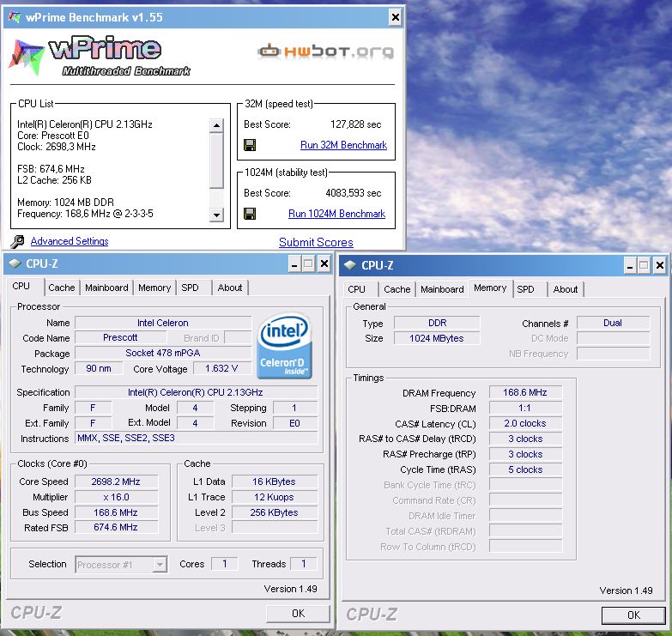The width and height of the screenshot is (672, 636).
Task: Click the Core Speed 2698.2 MHz field
Action: 116,482
